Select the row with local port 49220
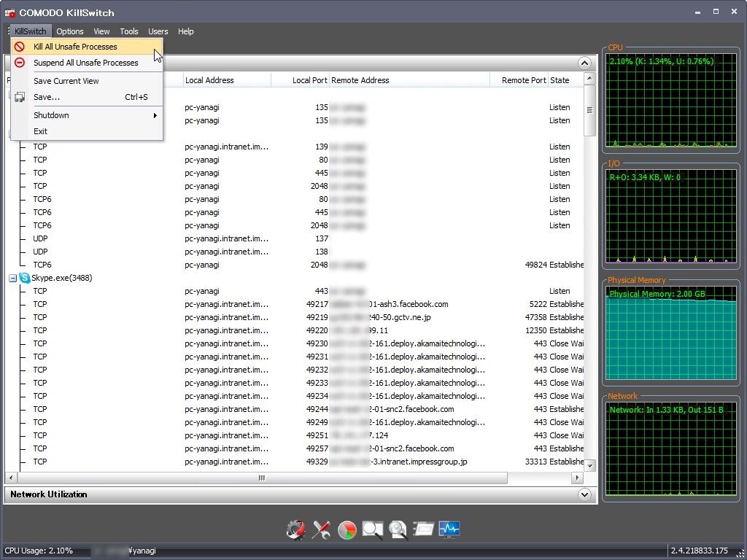747x560 pixels. click(295, 330)
